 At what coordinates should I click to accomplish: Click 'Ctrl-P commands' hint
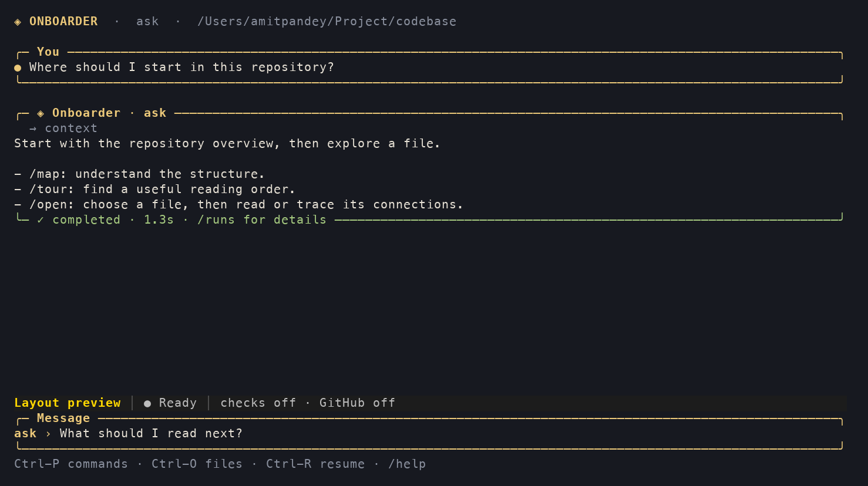tap(71, 464)
